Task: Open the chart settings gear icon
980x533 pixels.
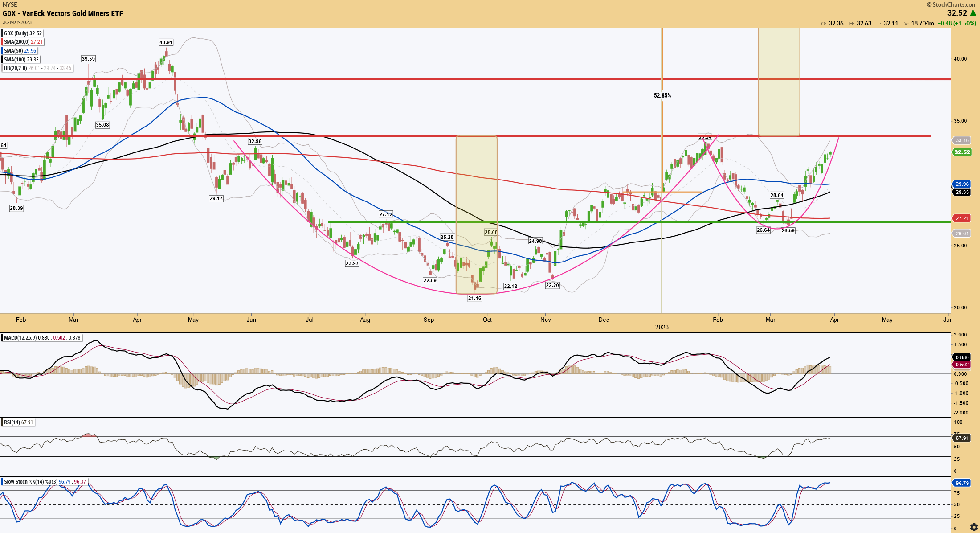Action: click(x=974, y=527)
